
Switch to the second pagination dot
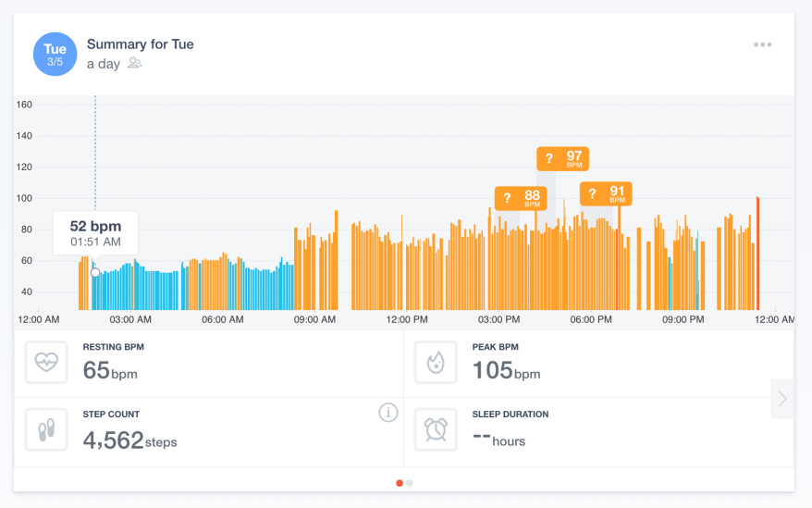(410, 482)
